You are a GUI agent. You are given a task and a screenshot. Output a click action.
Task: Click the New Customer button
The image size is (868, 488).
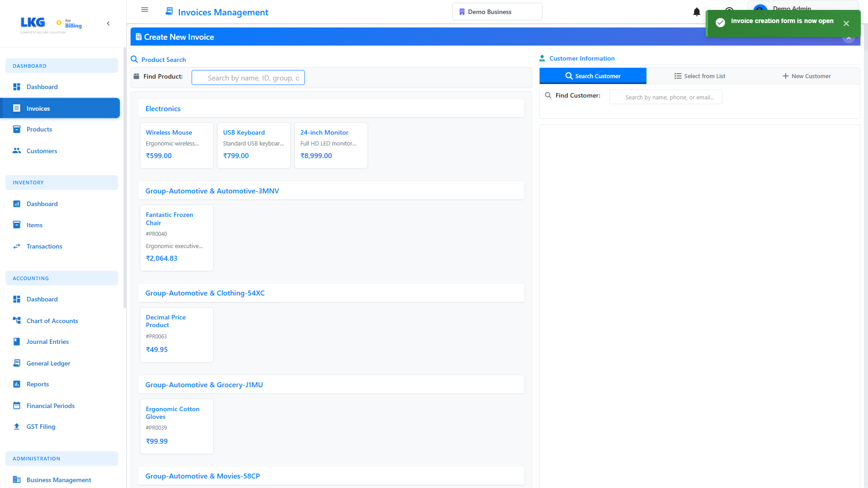point(807,75)
